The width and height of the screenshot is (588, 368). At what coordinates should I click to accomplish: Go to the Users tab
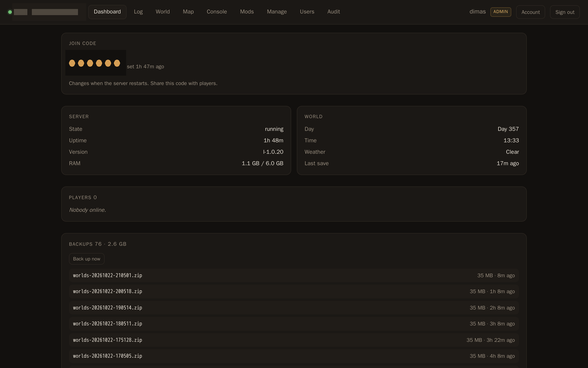[307, 12]
